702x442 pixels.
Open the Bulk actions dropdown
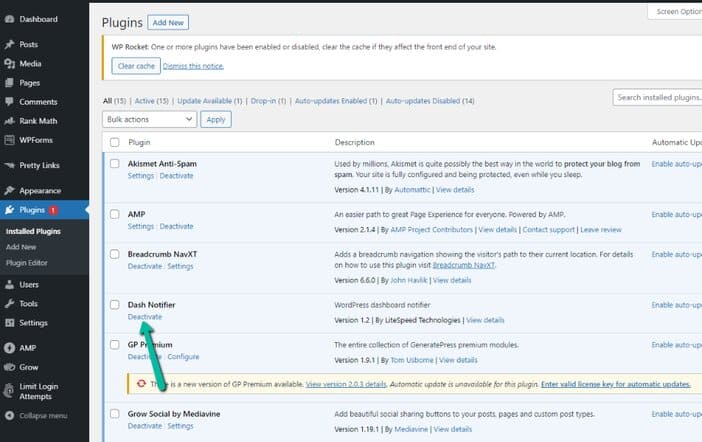pyautogui.click(x=150, y=120)
